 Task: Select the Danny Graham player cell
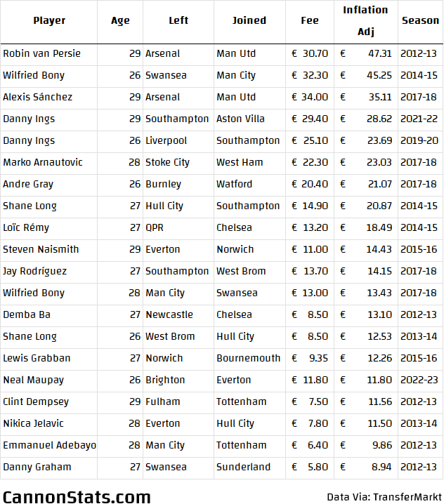coord(49,467)
